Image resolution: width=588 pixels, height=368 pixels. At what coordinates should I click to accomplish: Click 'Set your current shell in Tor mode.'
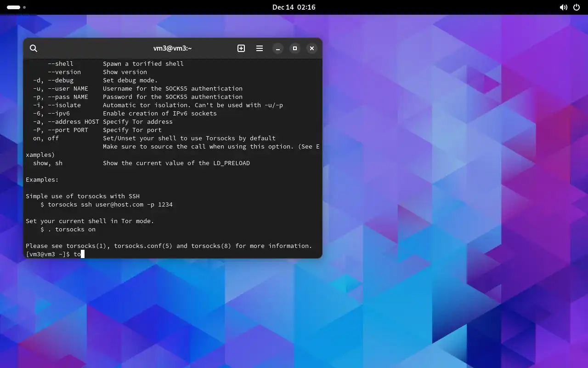tap(90, 221)
